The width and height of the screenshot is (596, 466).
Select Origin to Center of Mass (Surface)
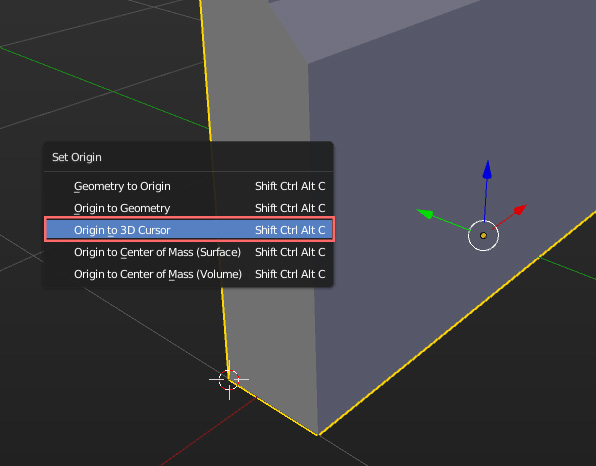[189, 252]
